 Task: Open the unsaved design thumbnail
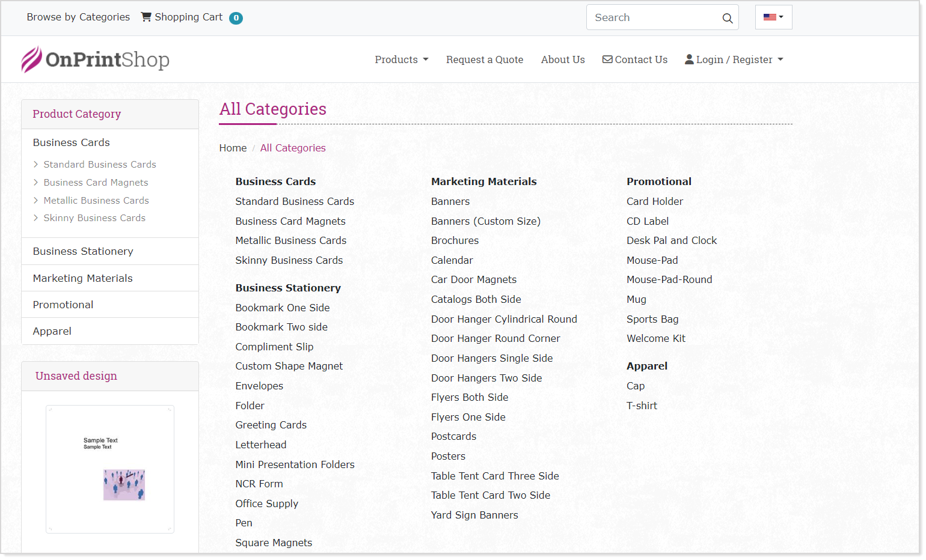coord(110,469)
